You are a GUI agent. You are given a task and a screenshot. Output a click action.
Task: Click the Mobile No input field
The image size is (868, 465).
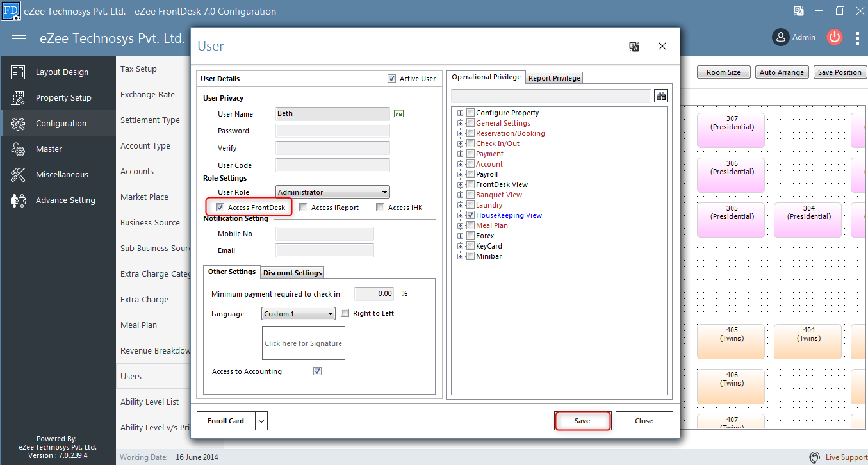(x=325, y=234)
